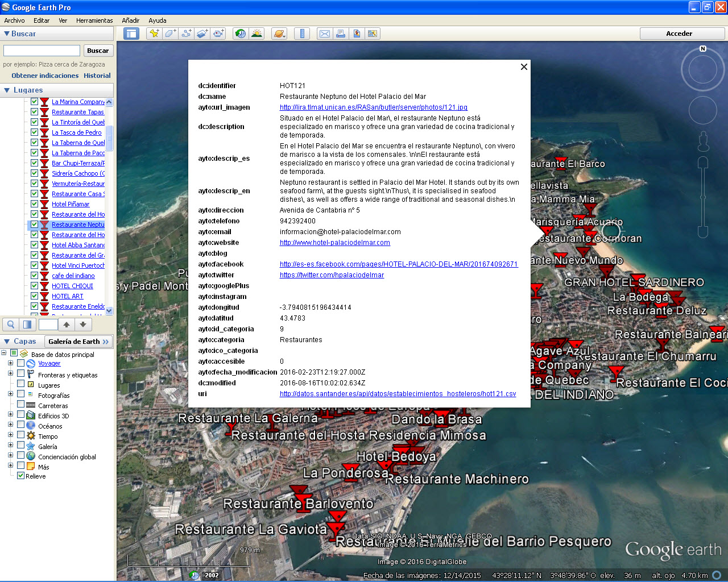
Task: Open the hotel-palaciodelmar.com website link
Action: pos(334,242)
